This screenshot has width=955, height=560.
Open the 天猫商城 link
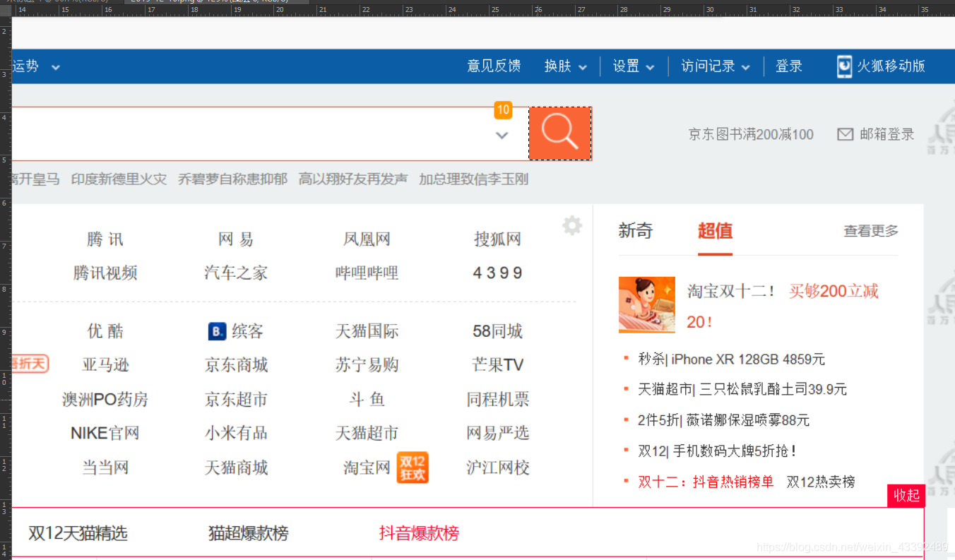(236, 467)
